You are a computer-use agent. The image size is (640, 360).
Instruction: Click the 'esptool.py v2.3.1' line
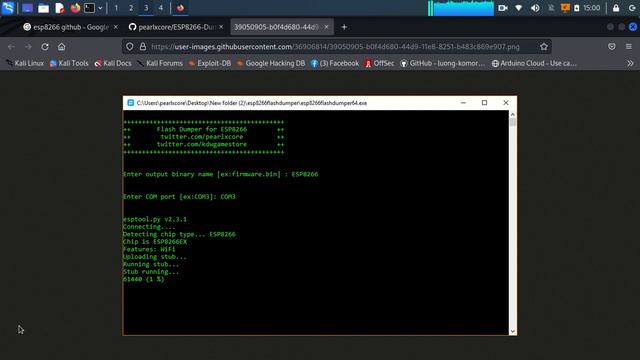(155, 219)
